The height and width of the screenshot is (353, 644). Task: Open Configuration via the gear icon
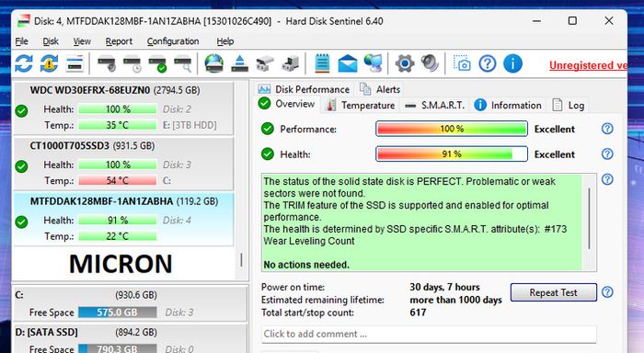coord(405,64)
